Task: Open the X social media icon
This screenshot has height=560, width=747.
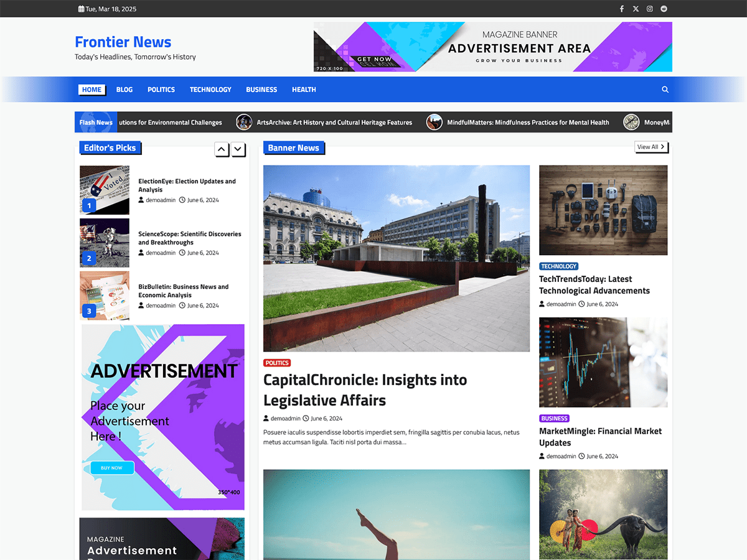Action: (x=636, y=9)
